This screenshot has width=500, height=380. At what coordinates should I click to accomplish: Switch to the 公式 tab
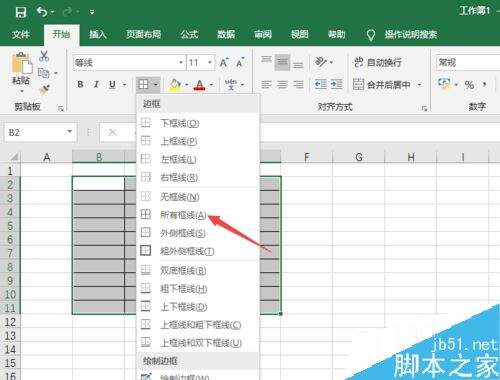[x=189, y=34]
